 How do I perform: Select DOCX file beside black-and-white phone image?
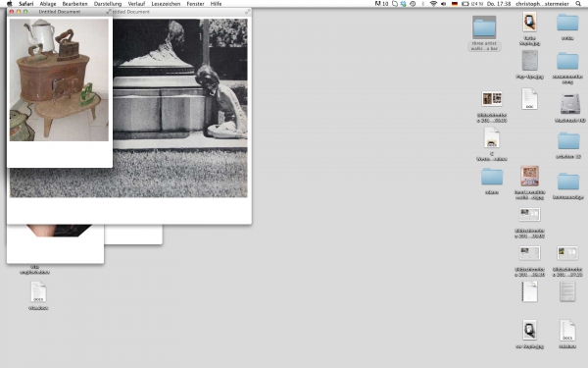click(567, 330)
